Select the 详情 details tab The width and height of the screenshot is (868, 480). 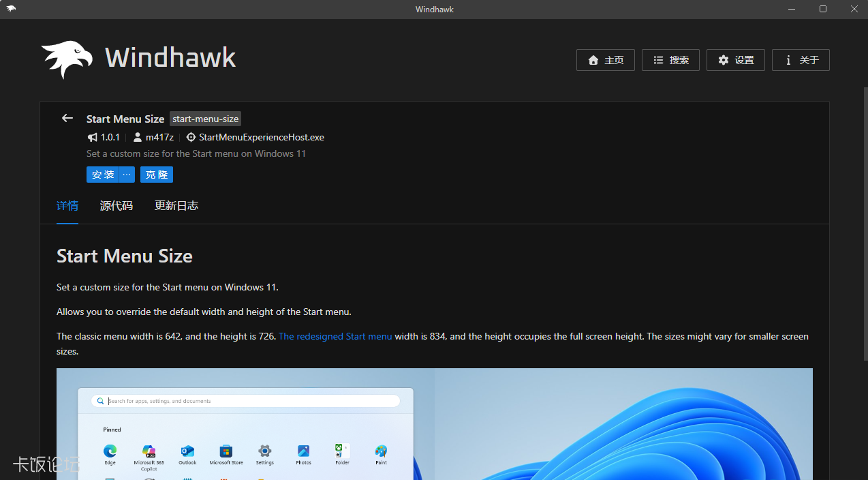[67, 206]
